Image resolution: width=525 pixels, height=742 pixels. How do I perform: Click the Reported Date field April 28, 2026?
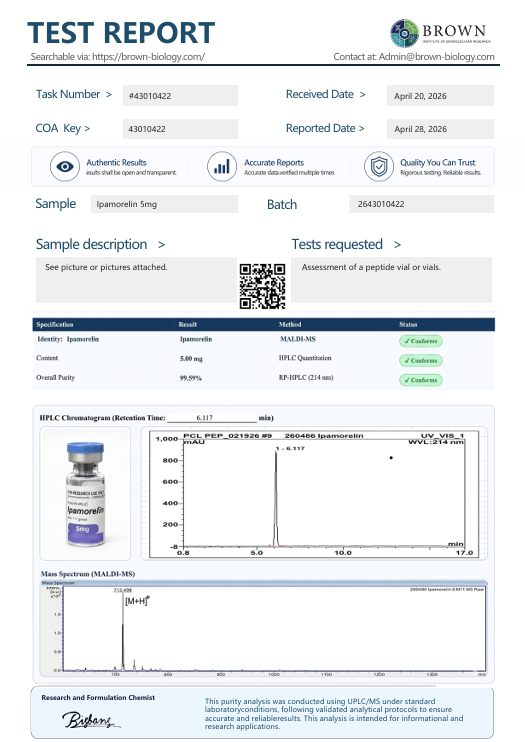coord(440,129)
